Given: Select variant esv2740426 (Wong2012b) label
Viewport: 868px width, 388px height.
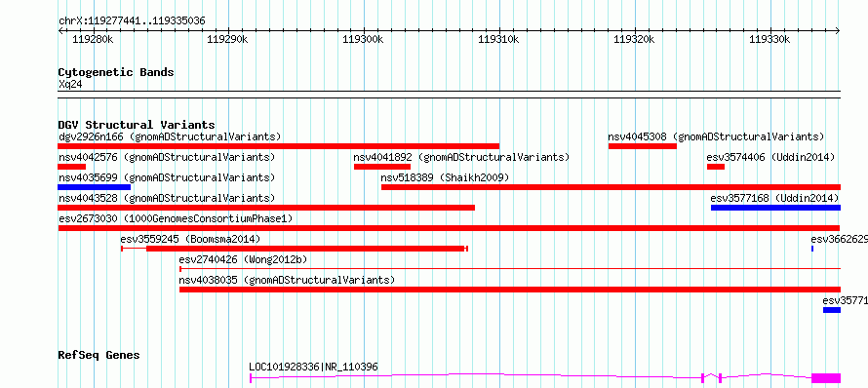Looking at the screenshot, I should (243, 259).
